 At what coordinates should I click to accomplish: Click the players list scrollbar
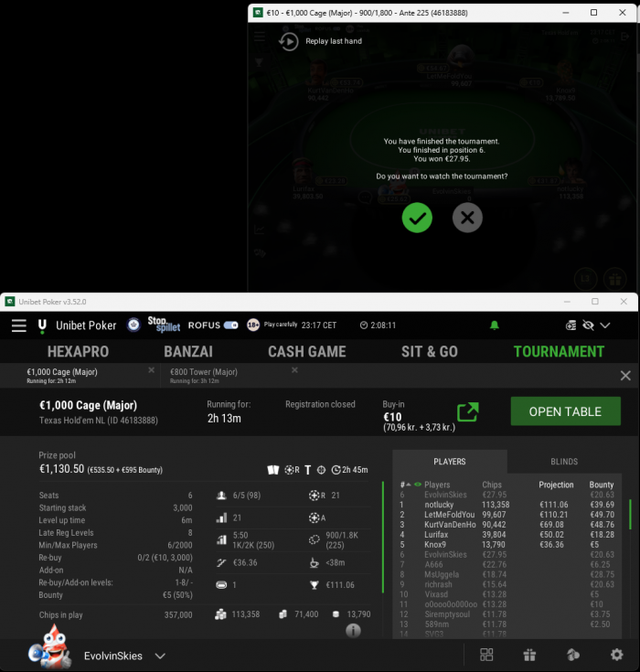coord(630,514)
